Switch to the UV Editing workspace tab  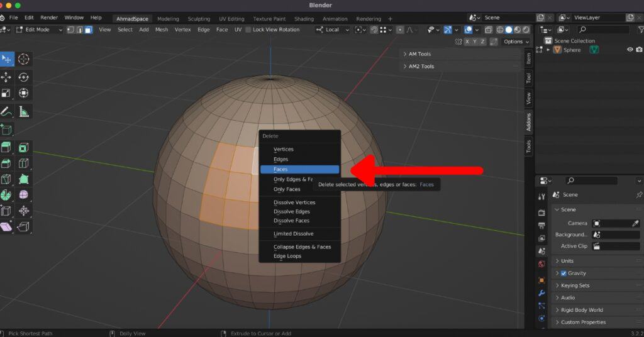click(x=231, y=19)
